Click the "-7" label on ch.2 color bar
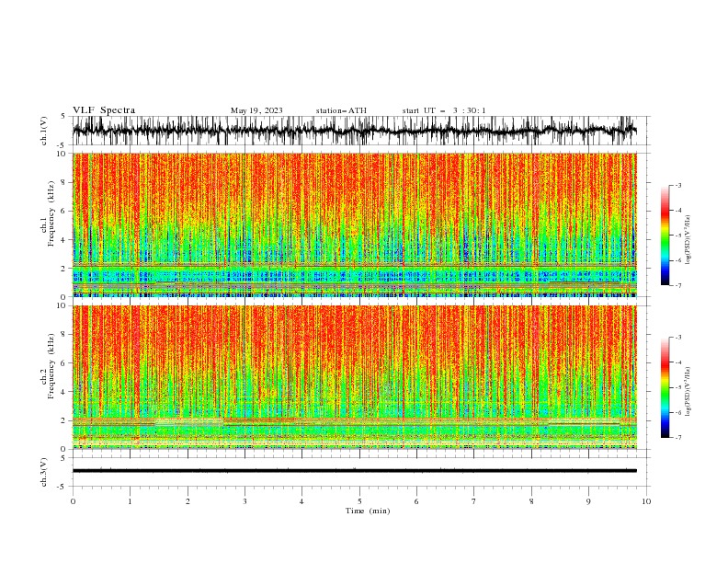Screen dimensions: 728x563 (677, 437)
